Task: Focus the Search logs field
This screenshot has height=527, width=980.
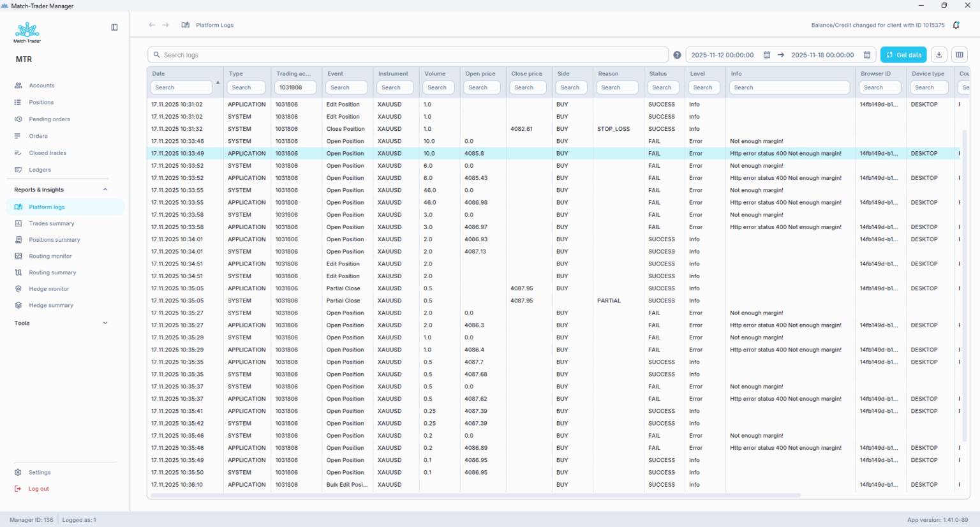Action: click(x=408, y=55)
